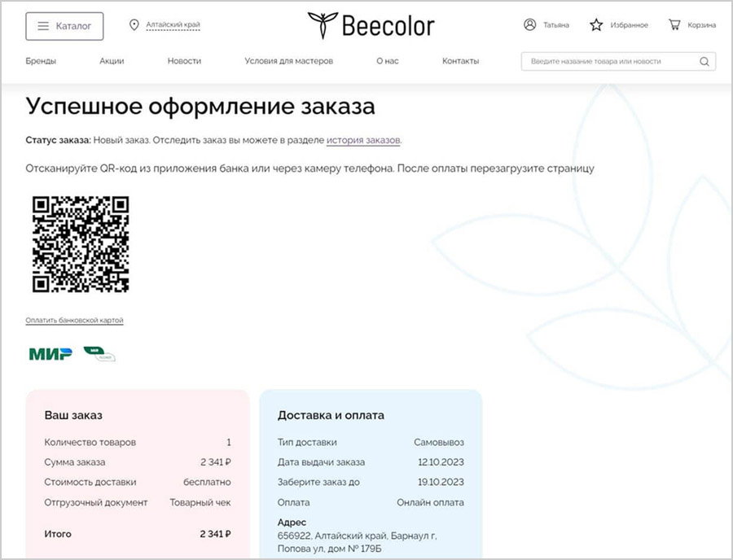Focus the product search input field
Image resolution: width=733 pixels, height=560 pixels.
click(618, 61)
